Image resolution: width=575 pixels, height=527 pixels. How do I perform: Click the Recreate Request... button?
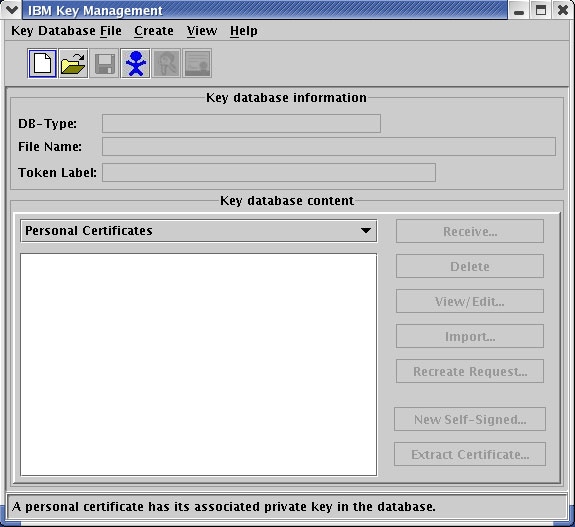pyautogui.click(x=470, y=371)
